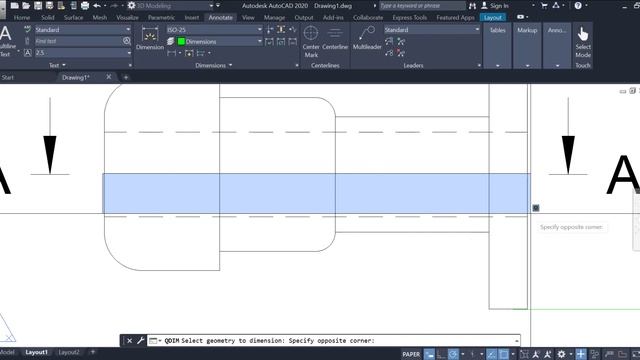Click the Dimension Break icon in Dimensions panel
Image resolution: width=640 pixels, height=360 pixels.
tap(269, 29)
